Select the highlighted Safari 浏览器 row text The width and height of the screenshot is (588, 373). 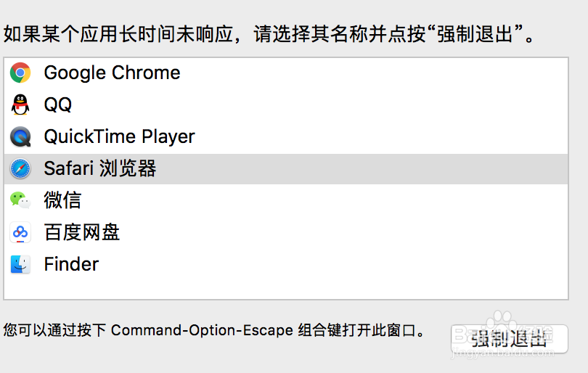(x=99, y=168)
